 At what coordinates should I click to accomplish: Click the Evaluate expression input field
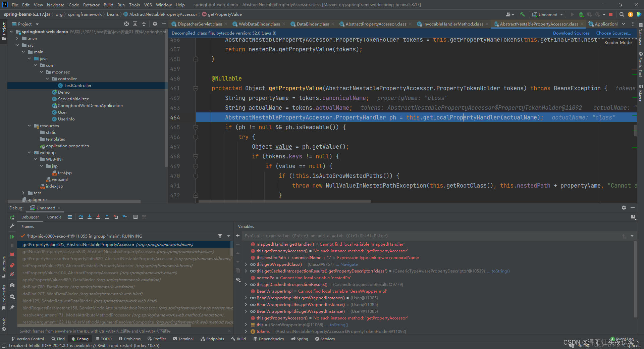[431, 236]
